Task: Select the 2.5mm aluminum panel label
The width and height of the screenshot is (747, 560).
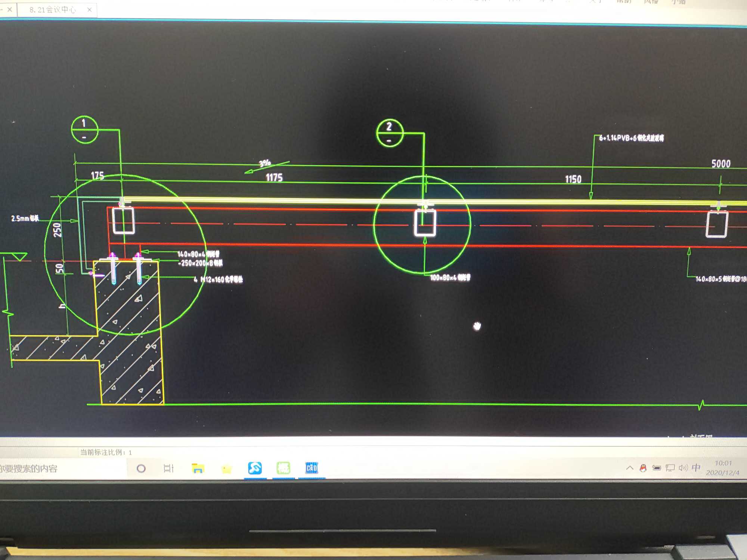Action: (x=25, y=218)
